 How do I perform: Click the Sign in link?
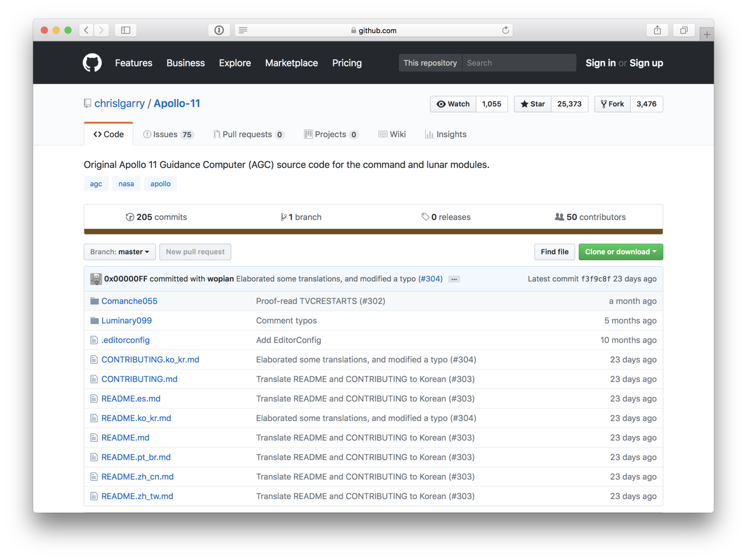coord(601,63)
